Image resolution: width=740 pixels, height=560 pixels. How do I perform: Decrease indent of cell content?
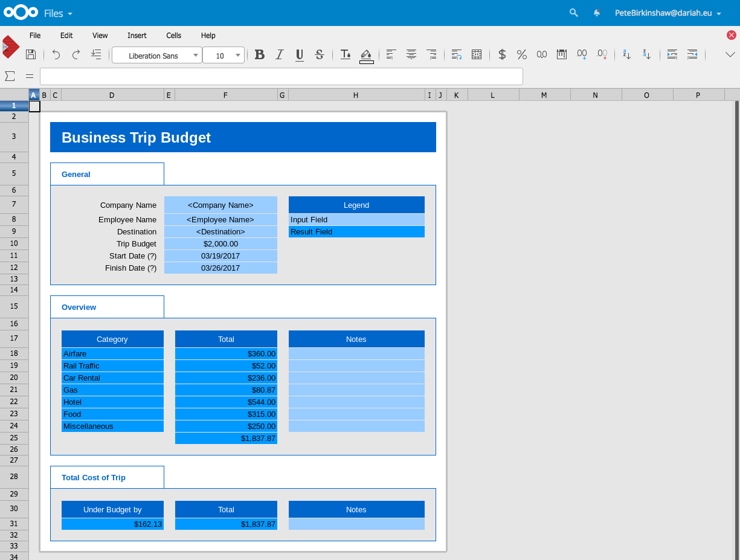click(x=692, y=55)
